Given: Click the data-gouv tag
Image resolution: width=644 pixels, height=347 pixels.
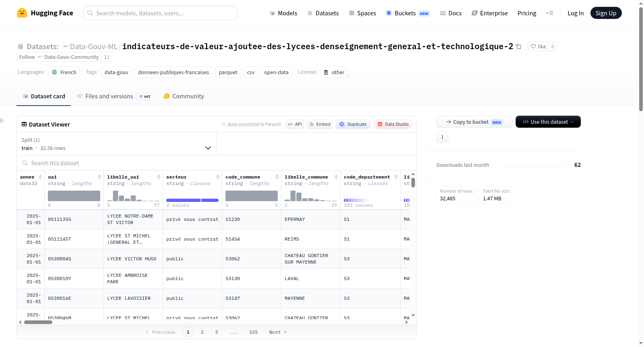Looking at the screenshot, I should pos(116,72).
